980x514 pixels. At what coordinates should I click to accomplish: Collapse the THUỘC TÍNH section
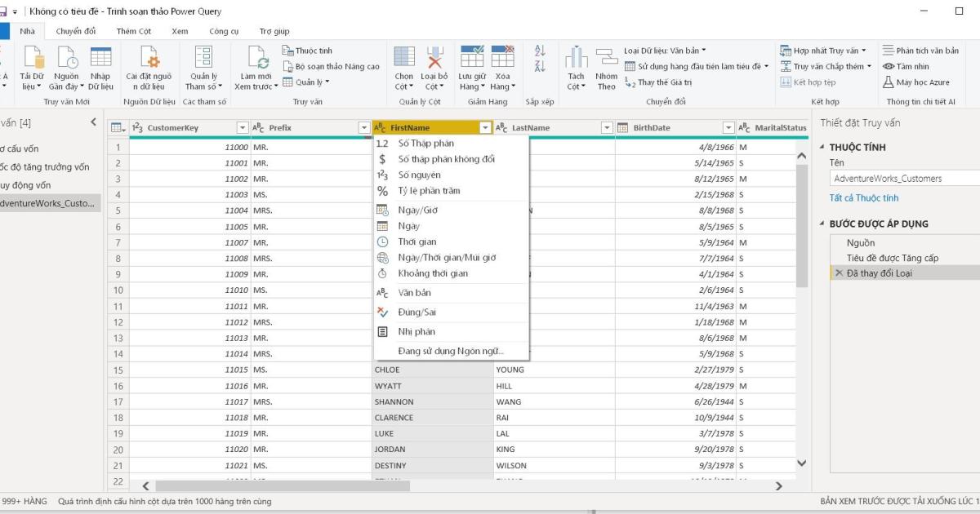pyautogui.click(x=822, y=148)
